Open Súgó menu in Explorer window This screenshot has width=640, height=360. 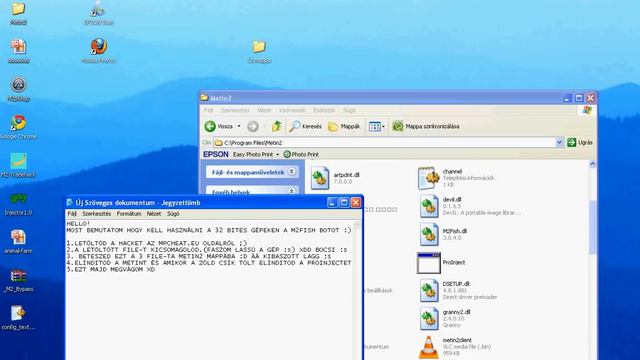tap(349, 111)
